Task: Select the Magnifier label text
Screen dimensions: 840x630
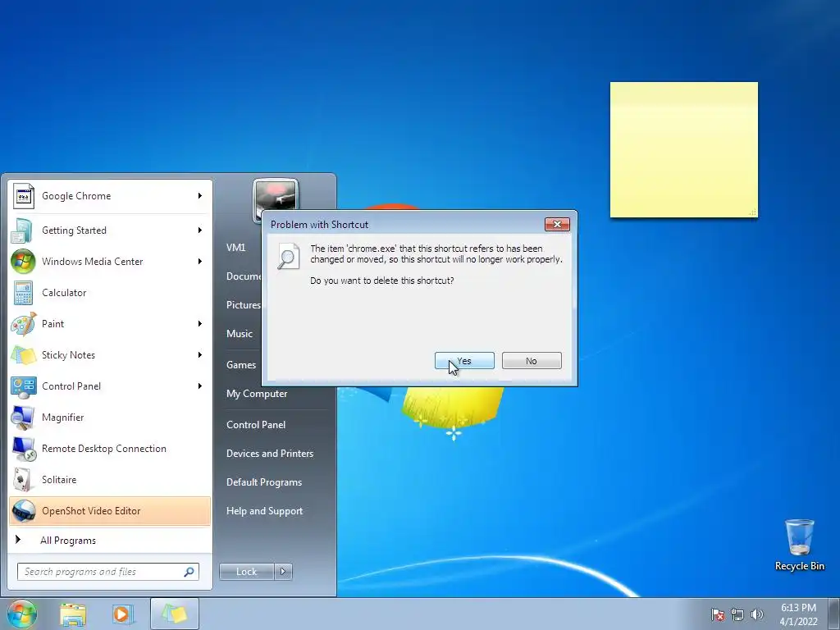Action: pyautogui.click(x=62, y=418)
